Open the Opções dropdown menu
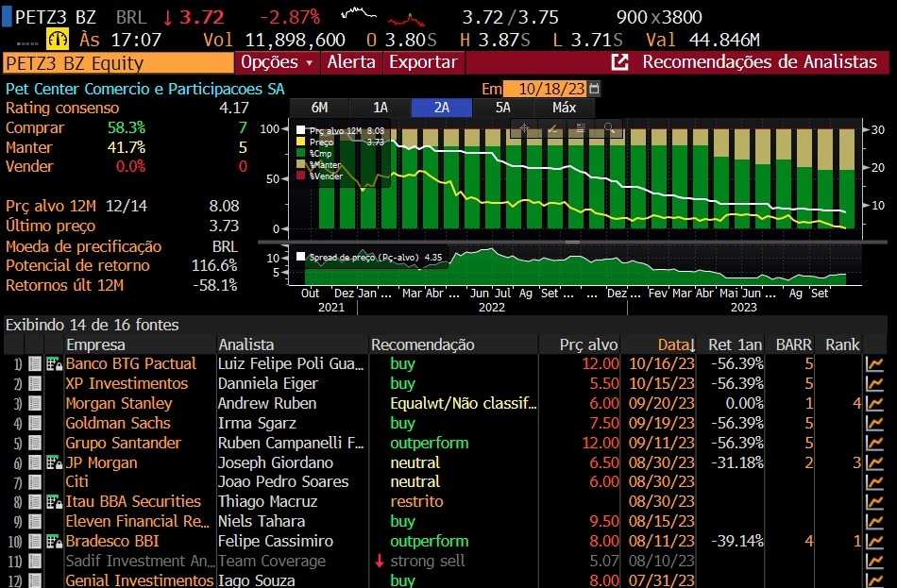Screen dimensions: 897x588 [x=277, y=62]
